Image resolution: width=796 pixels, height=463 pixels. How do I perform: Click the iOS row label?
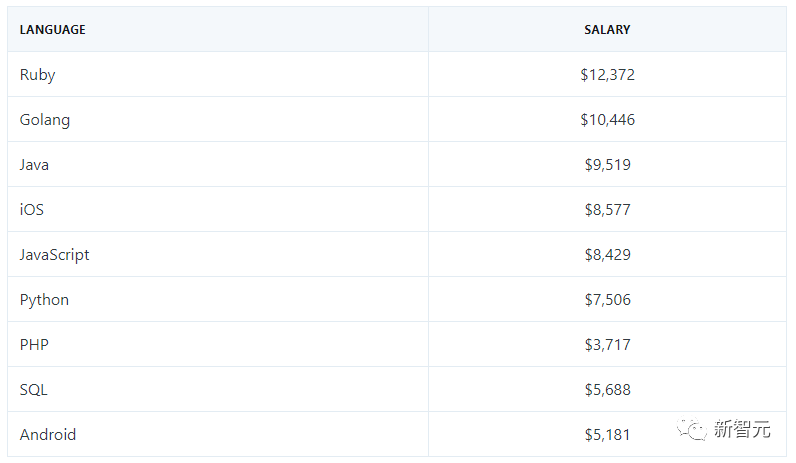click(x=32, y=210)
